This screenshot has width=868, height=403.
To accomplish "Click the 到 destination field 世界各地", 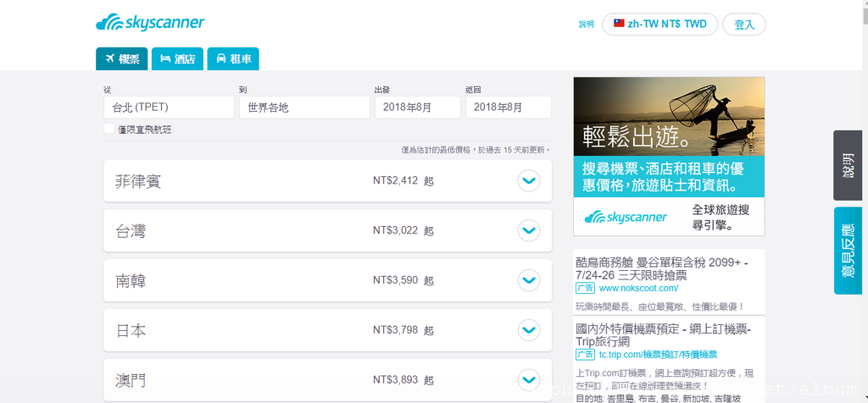I will [x=303, y=108].
